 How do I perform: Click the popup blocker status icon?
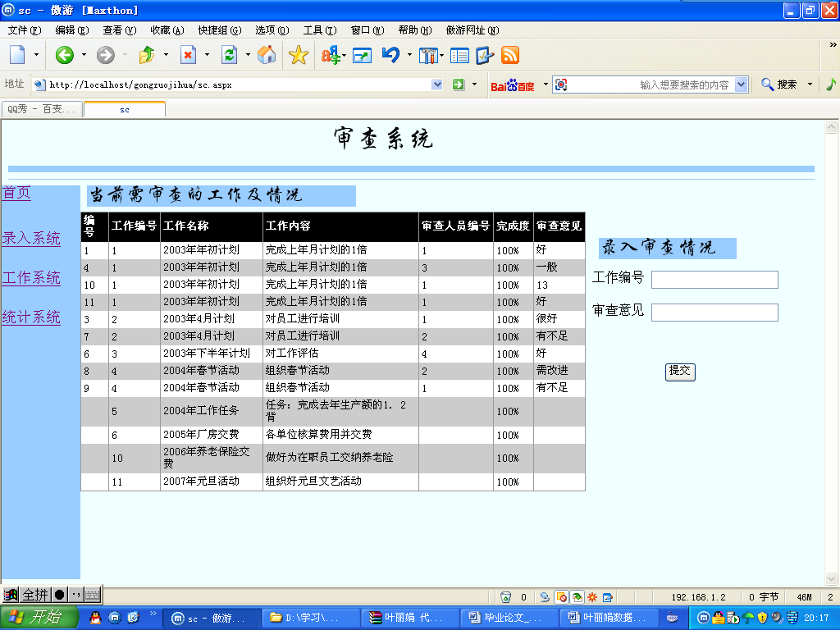[577, 597]
